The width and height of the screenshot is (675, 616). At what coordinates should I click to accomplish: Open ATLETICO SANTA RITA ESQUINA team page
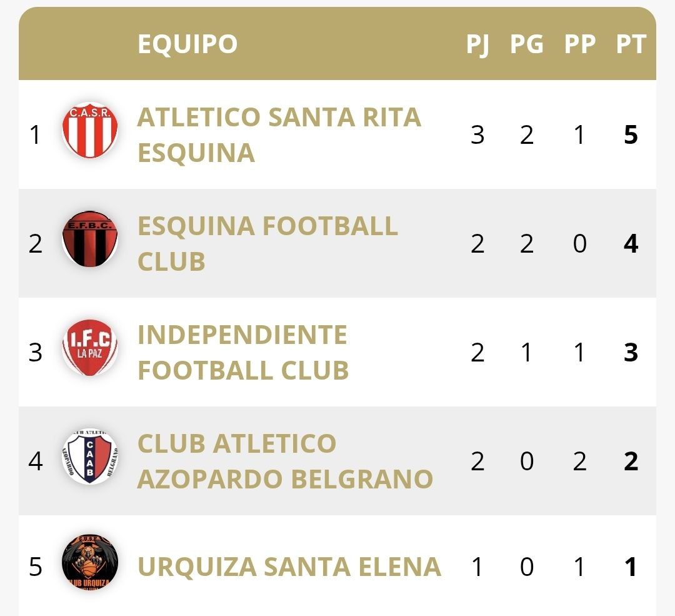click(x=279, y=134)
